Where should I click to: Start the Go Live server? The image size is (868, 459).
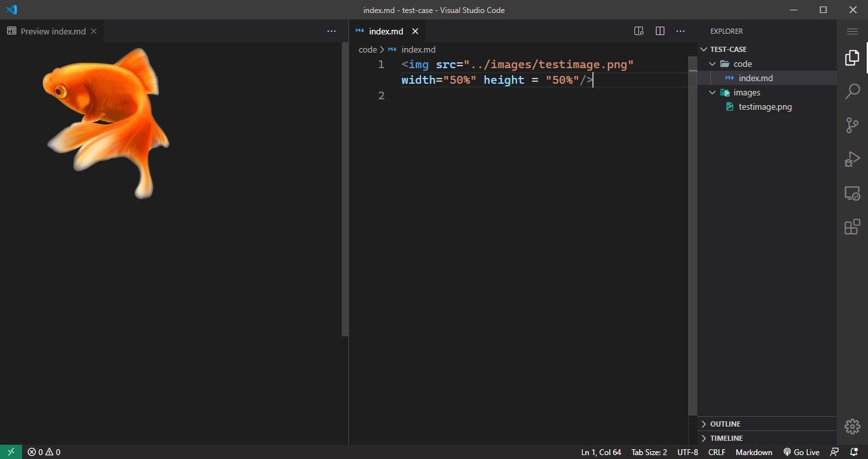(x=802, y=451)
